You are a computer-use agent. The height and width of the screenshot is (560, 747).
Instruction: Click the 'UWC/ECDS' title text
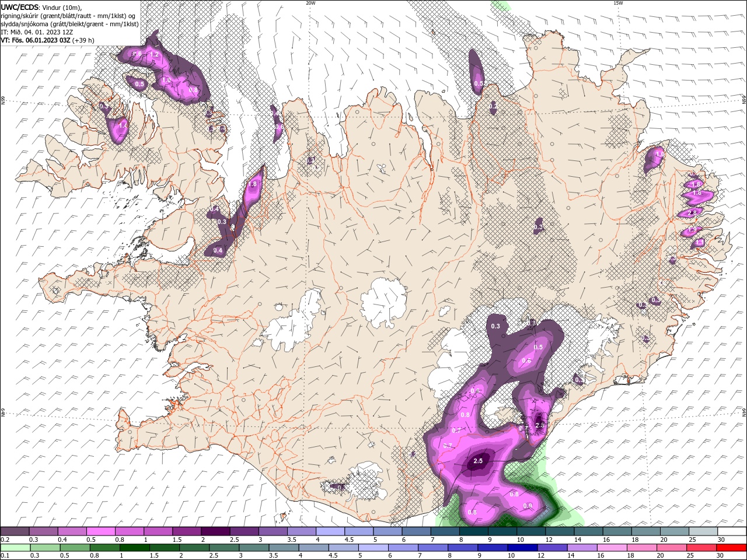20,7
